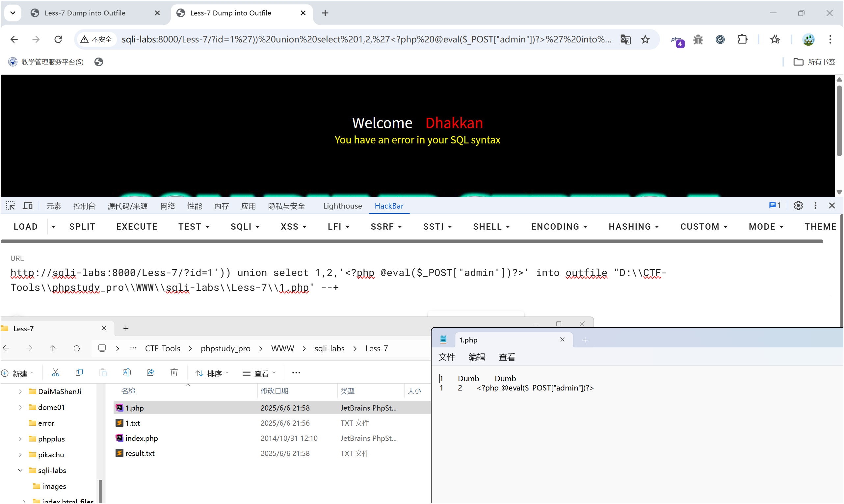The height and width of the screenshot is (504, 844).
Task: Click the share icon in Explorer toolbar
Action: 150,373
